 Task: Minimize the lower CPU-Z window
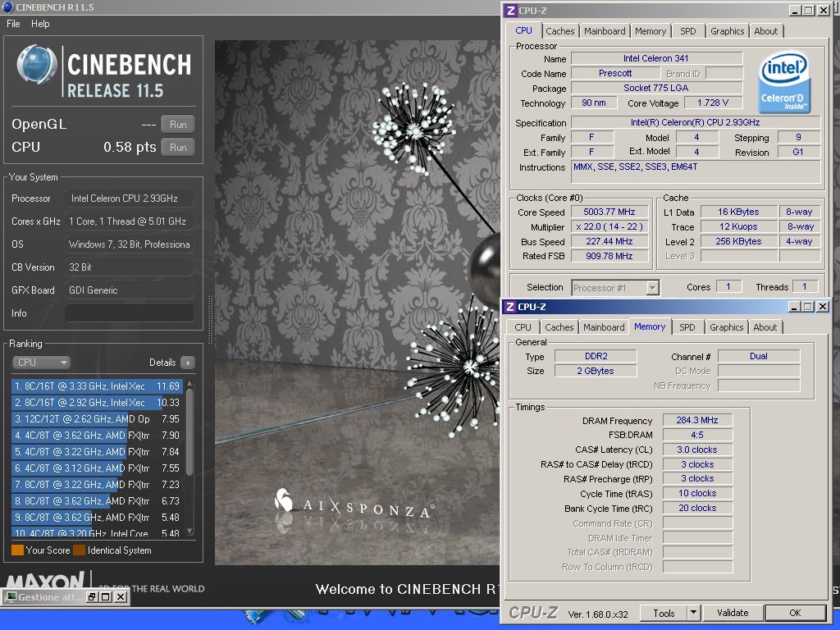pyautogui.click(x=794, y=307)
